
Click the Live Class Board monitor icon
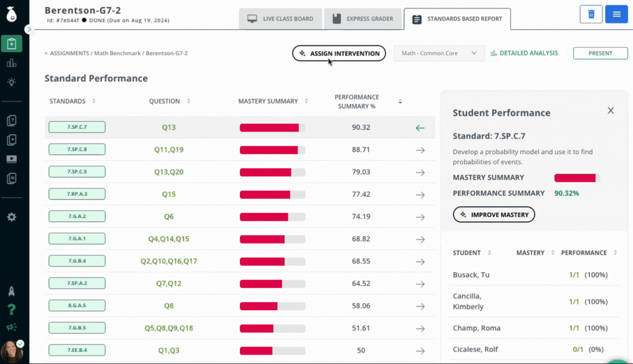tap(252, 19)
